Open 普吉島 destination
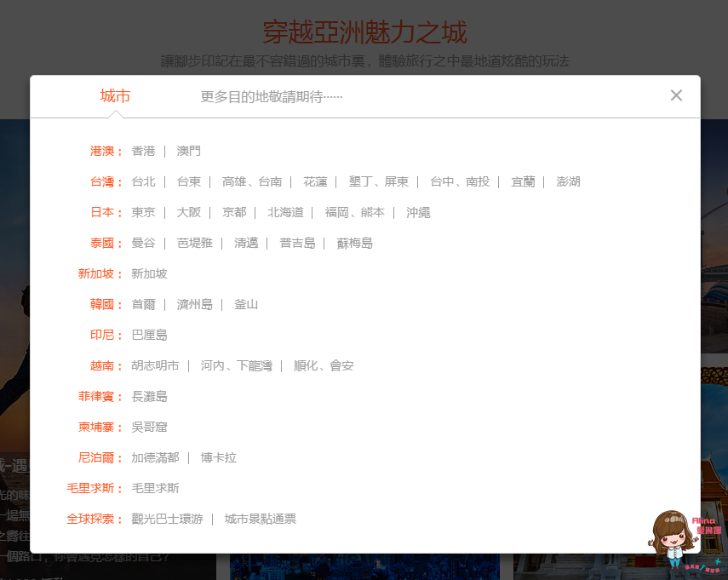 pyautogui.click(x=297, y=243)
